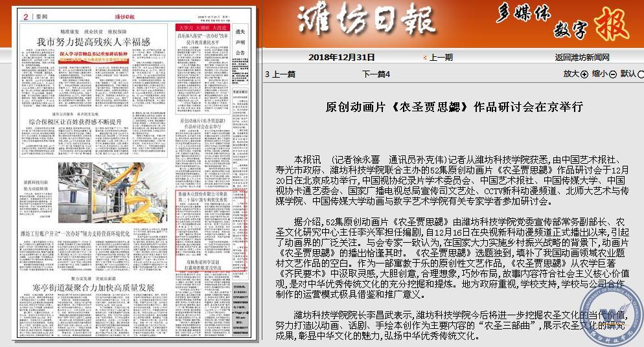Open thumbnail article 原创动画片《农圣贾思勰》 on page image
644x347 pixels.
(203, 124)
